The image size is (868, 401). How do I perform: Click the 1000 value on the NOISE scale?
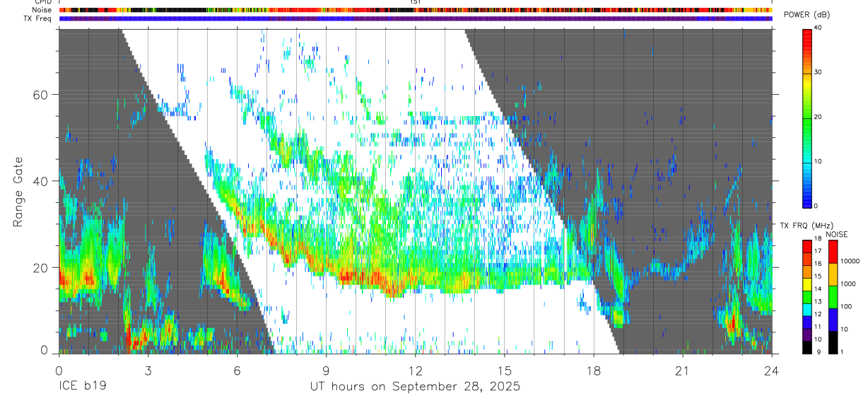tap(848, 284)
